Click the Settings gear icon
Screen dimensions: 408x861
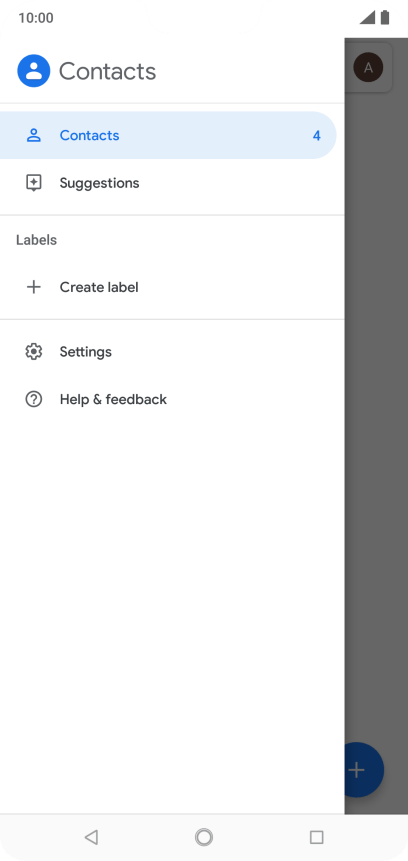[x=33, y=351]
